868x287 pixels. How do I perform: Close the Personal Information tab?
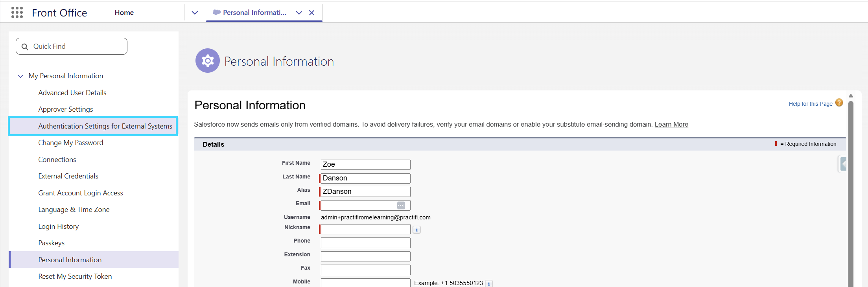[311, 13]
